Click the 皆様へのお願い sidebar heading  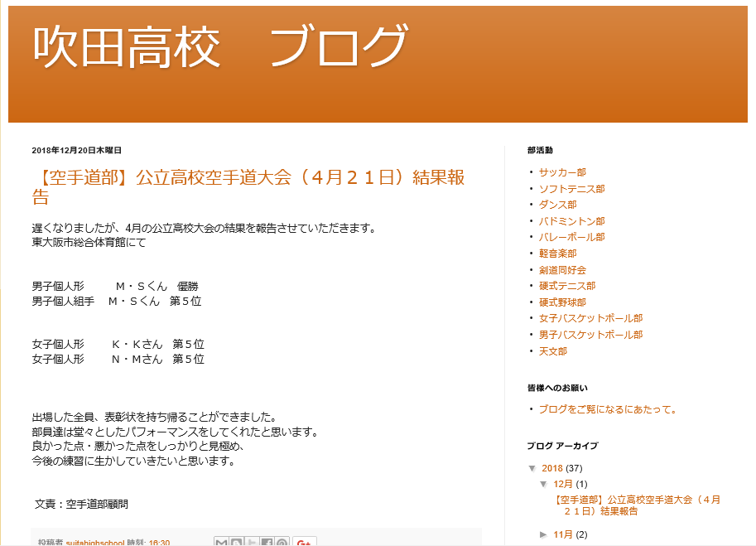pyautogui.click(x=557, y=388)
